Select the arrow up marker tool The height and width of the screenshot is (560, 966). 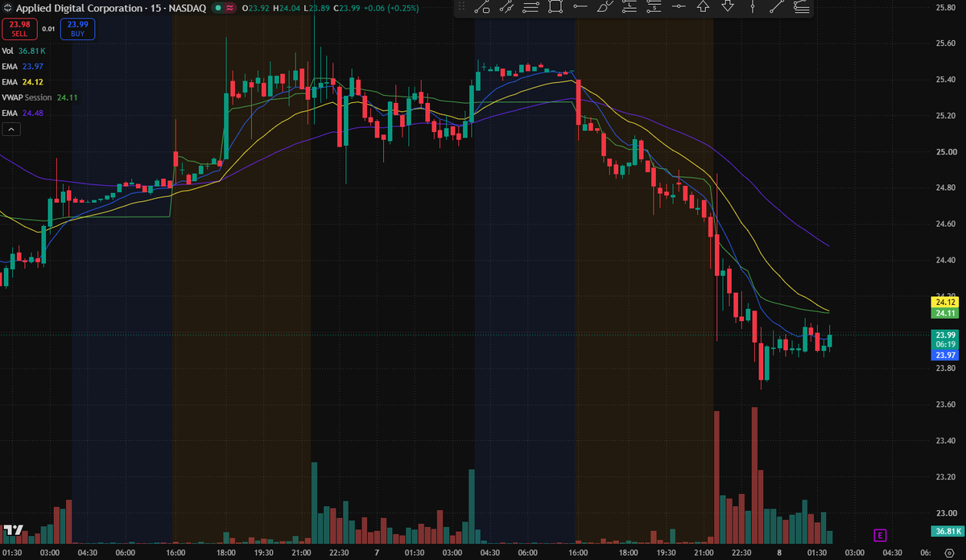(x=703, y=8)
